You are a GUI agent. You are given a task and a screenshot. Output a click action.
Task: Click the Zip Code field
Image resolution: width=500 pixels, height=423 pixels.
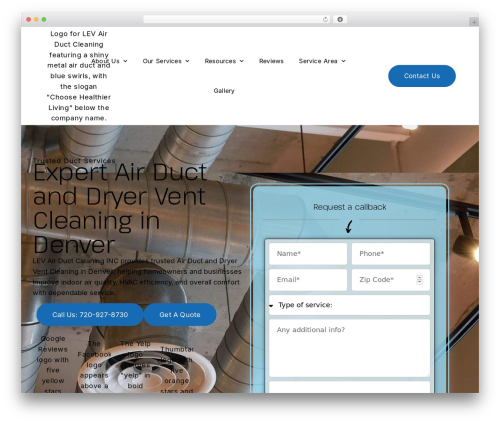click(391, 280)
